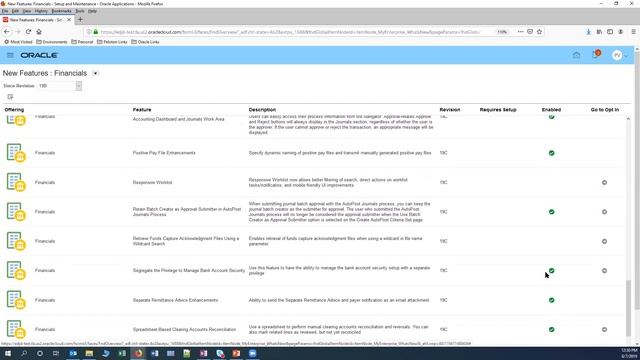Open a new browser tab with plus button
The width and height of the screenshot is (640, 360).
pos(80,20)
